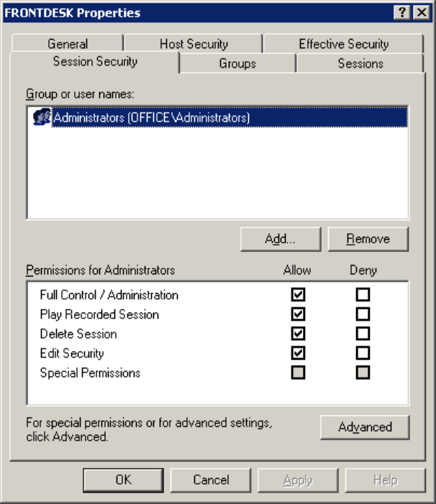Close the FRONTDESK Properties dialog
The width and height of the screenshot is (436, 504).
pyautogui.click(x=422, y=12)
